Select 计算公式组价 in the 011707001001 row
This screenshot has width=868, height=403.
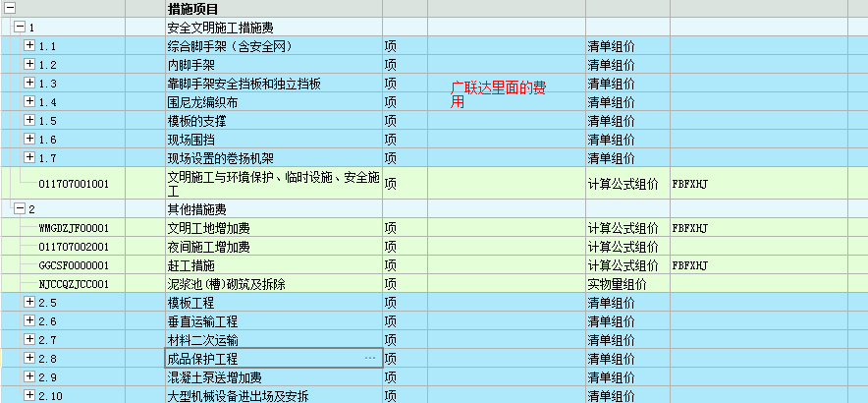point(623,184)
